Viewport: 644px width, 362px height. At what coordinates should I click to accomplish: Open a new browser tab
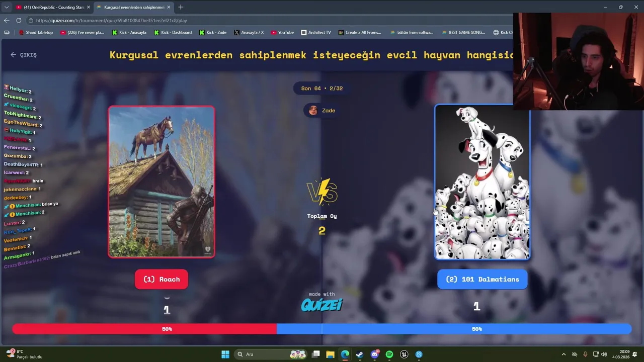181,7
